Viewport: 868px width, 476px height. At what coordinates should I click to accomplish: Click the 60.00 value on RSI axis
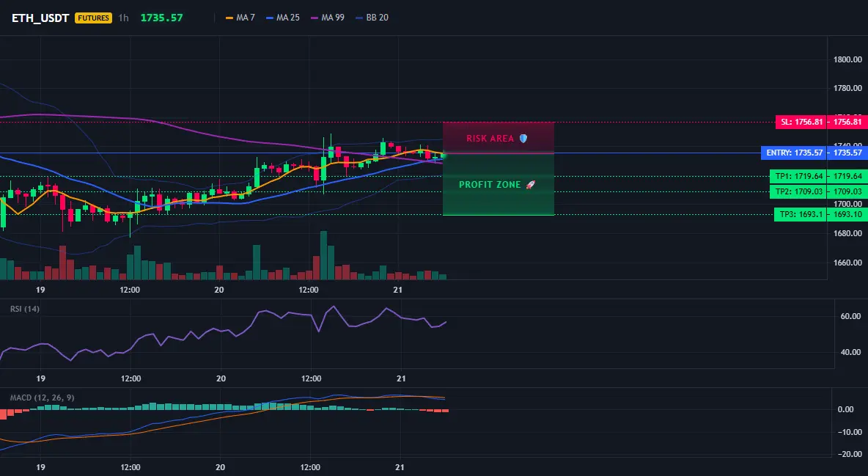tap(850, 316)
